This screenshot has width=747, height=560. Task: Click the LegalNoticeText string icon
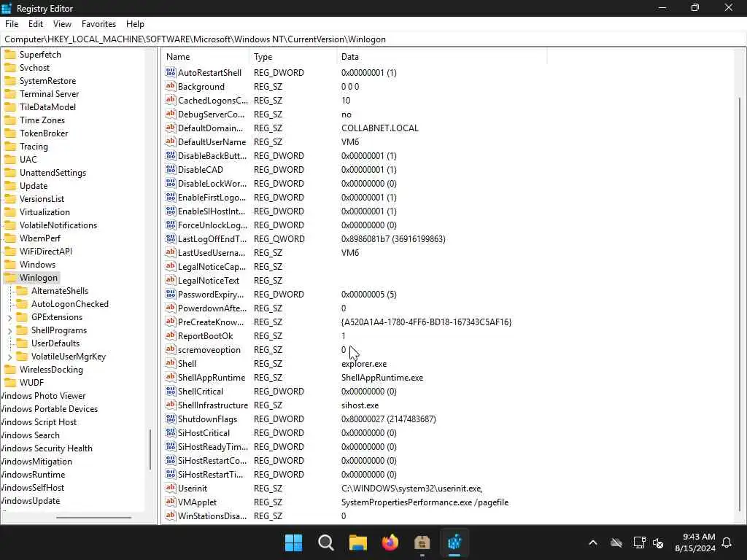pos(171,281)
